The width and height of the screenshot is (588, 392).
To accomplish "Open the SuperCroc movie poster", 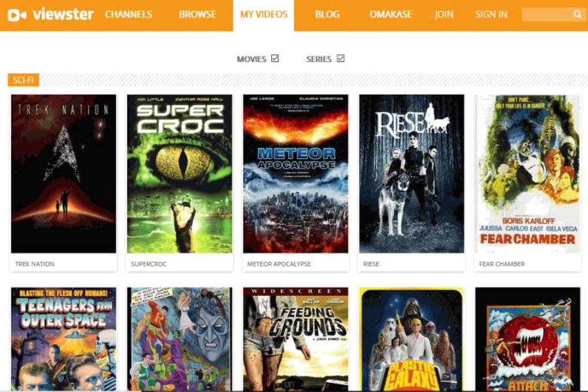I will (180, 174).
